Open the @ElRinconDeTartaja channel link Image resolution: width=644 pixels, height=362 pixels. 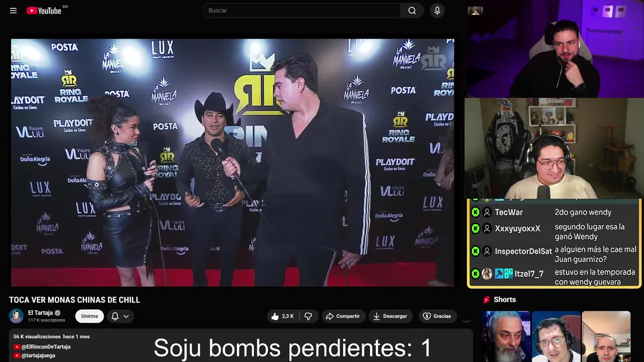coord(46,347)
